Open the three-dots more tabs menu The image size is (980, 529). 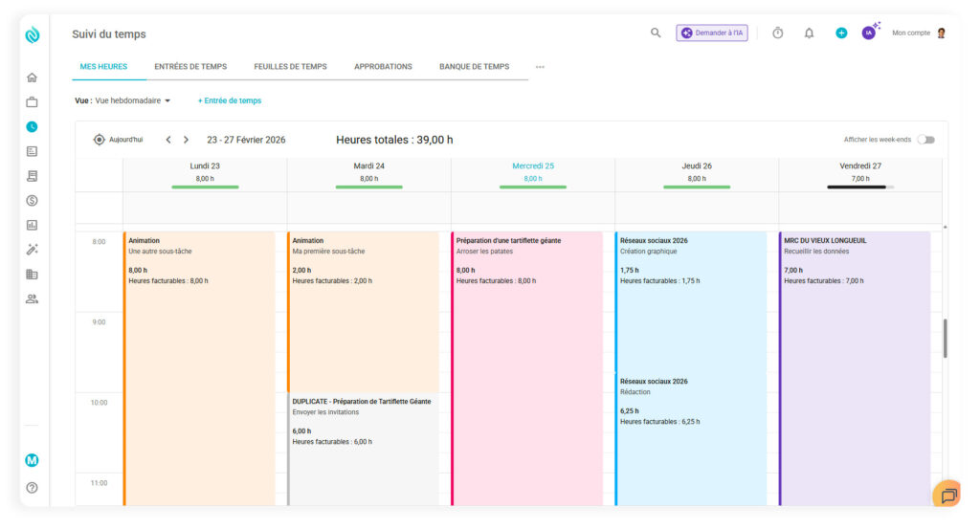(540, 67)
